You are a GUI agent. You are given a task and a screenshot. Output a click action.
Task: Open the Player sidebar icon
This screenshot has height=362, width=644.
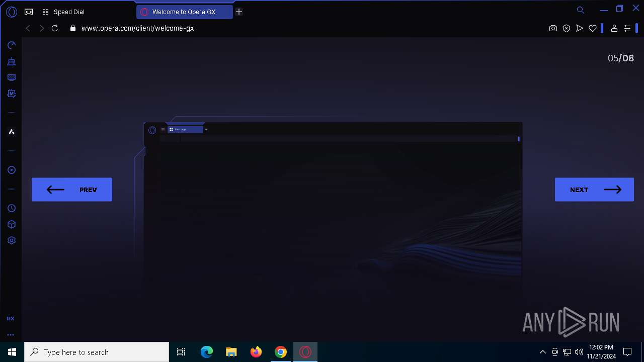(11, 170)
